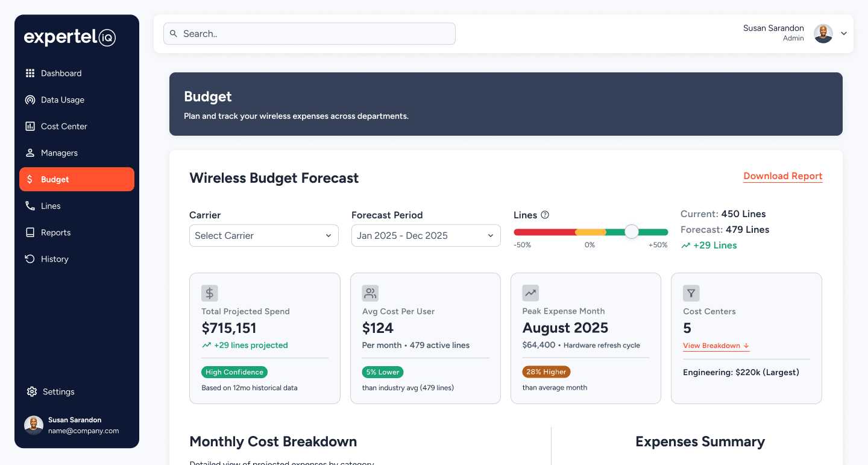Open the Cost Center sidebar item
The width and height of the screenshot is (868, 465).
(64, 127)
